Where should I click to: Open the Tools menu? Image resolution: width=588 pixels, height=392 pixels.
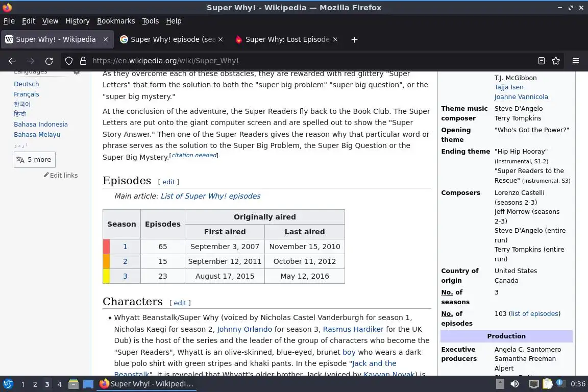tap(151, 21)
